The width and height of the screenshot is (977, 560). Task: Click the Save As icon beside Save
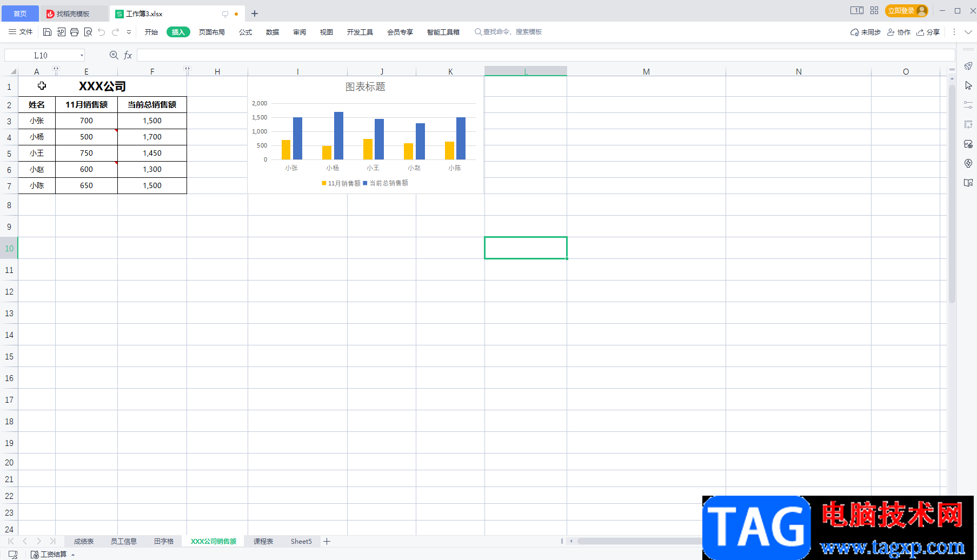(x=61, y=32)
